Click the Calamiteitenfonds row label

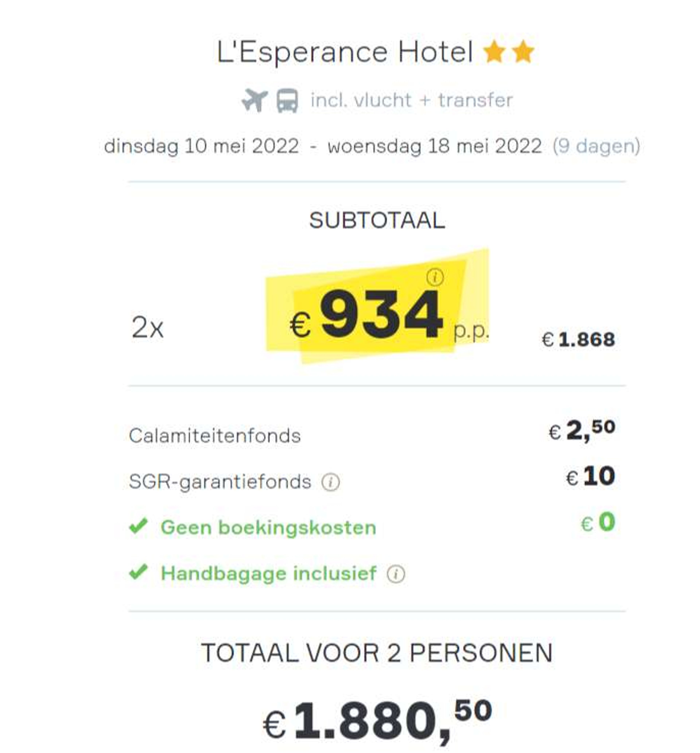pos(215,436)
